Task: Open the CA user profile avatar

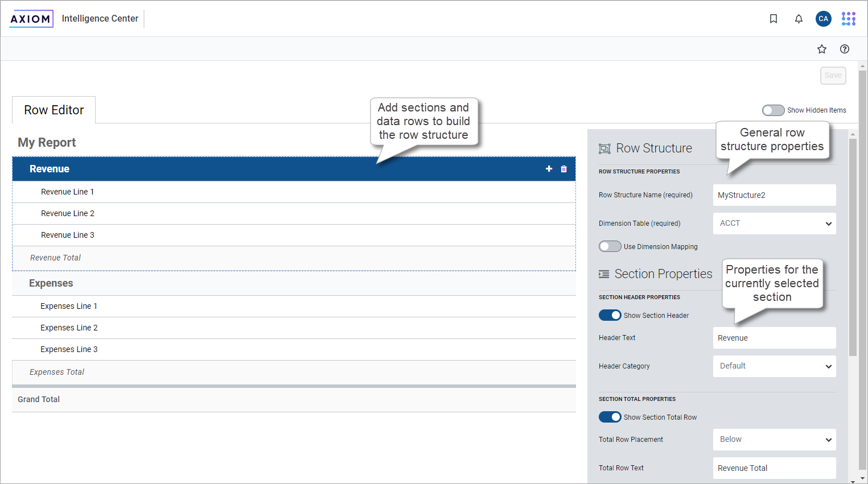Action: tap(823, 19)
